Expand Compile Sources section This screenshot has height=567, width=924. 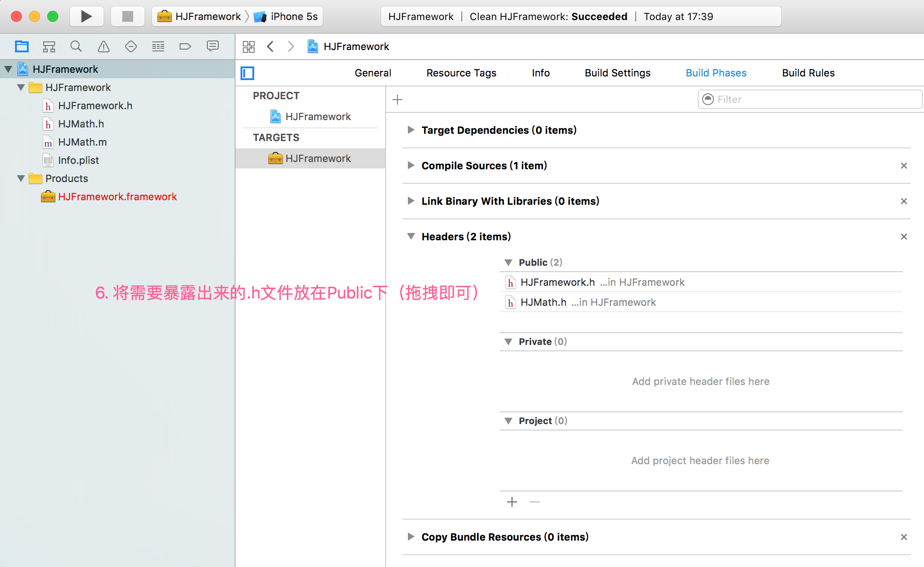click(x=411, y=166)
